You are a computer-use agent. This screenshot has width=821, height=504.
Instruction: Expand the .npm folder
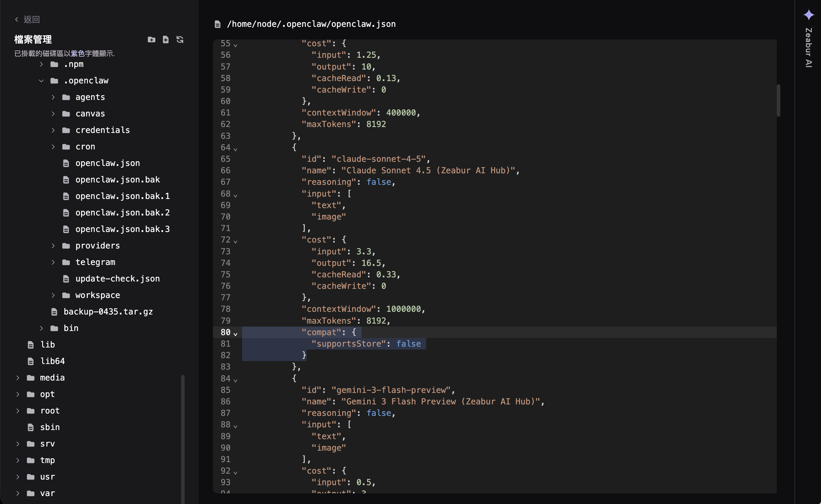[x=41, y=64]
